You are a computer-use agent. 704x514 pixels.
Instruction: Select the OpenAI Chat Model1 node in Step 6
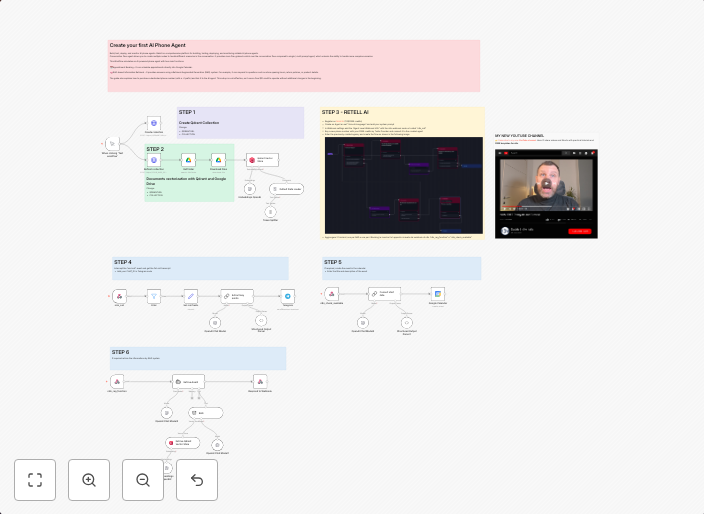pyautogui.click(x=217, y=445)
